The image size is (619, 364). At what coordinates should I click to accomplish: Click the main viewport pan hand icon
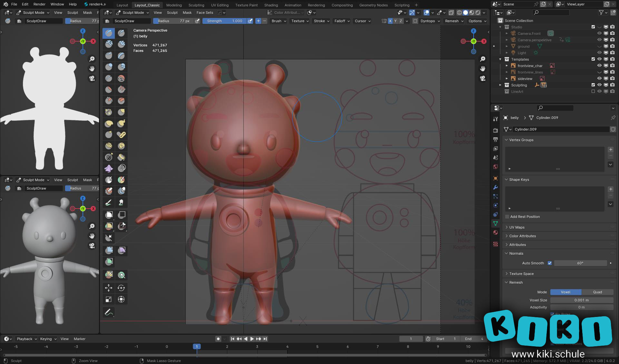pos(483,69)
